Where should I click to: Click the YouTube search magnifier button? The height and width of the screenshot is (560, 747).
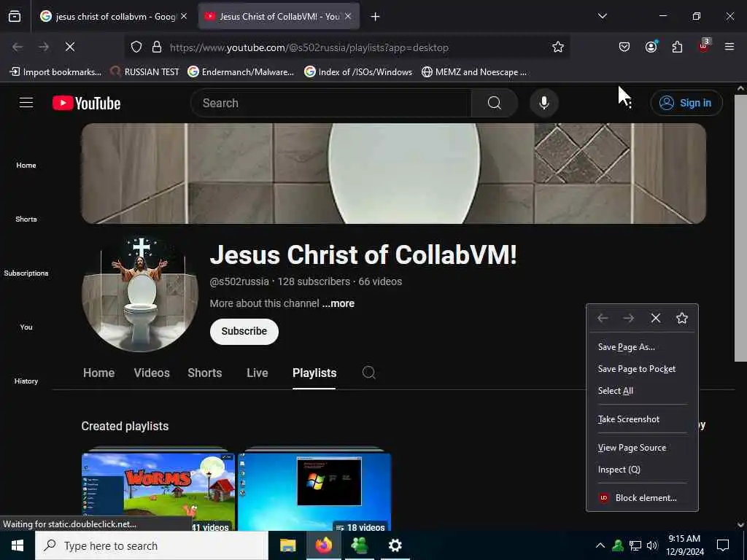pos(495,103)
